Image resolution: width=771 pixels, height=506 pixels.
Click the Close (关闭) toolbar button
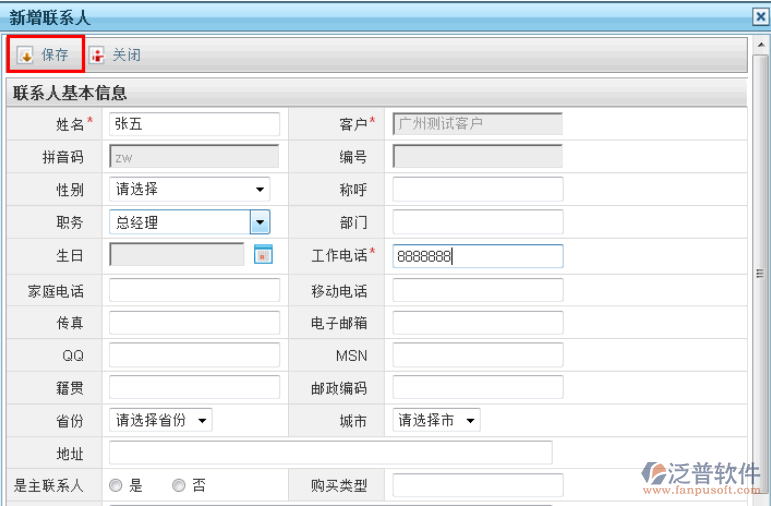pos(116,55)
